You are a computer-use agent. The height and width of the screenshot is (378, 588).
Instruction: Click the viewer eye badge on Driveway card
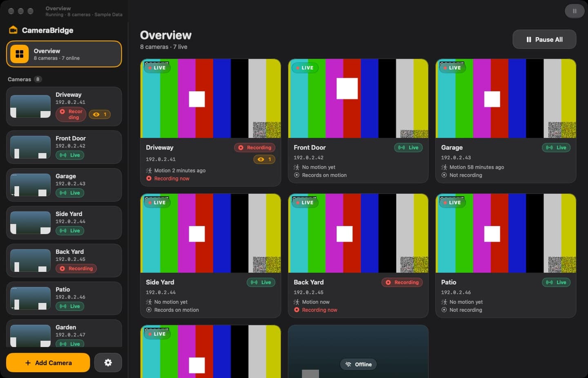click(265, 159)
